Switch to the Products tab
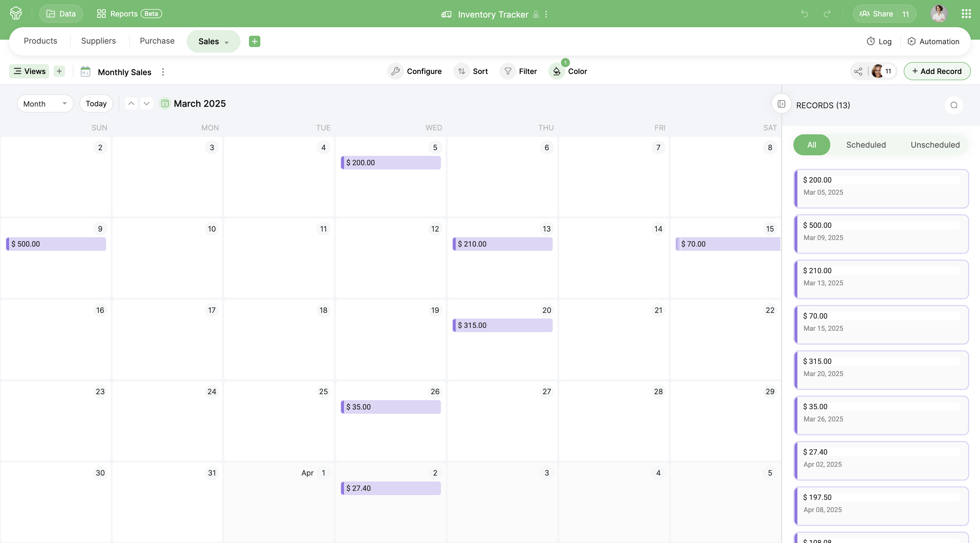 pos(40,41)
